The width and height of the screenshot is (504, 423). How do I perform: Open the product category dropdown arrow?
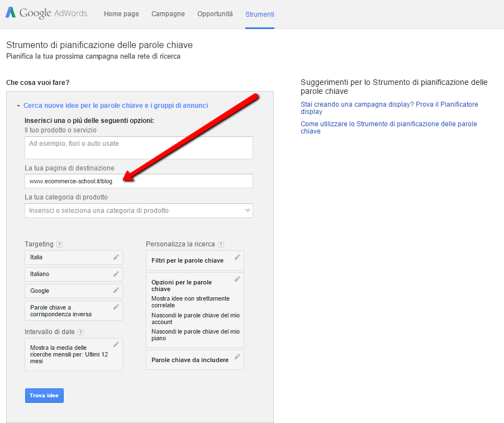[247, 211]
